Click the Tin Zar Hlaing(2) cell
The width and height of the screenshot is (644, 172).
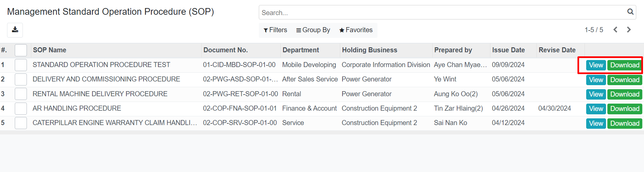(x=458, y=108)
